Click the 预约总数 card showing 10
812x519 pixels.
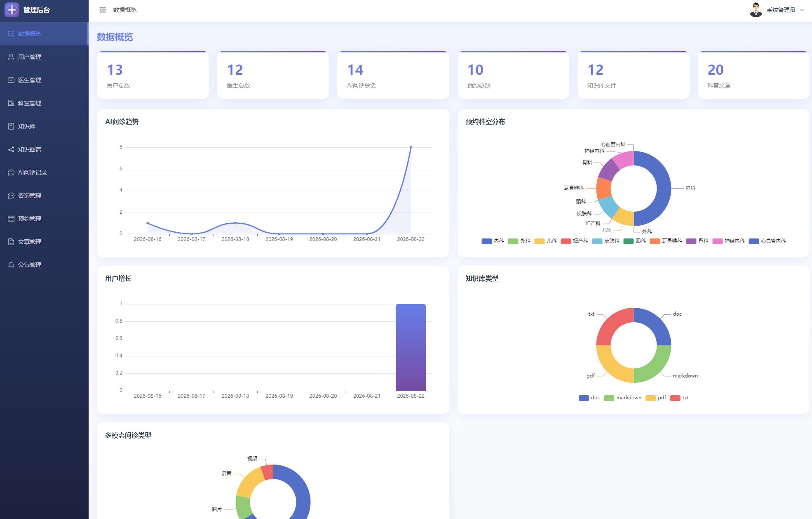(513, 75)
